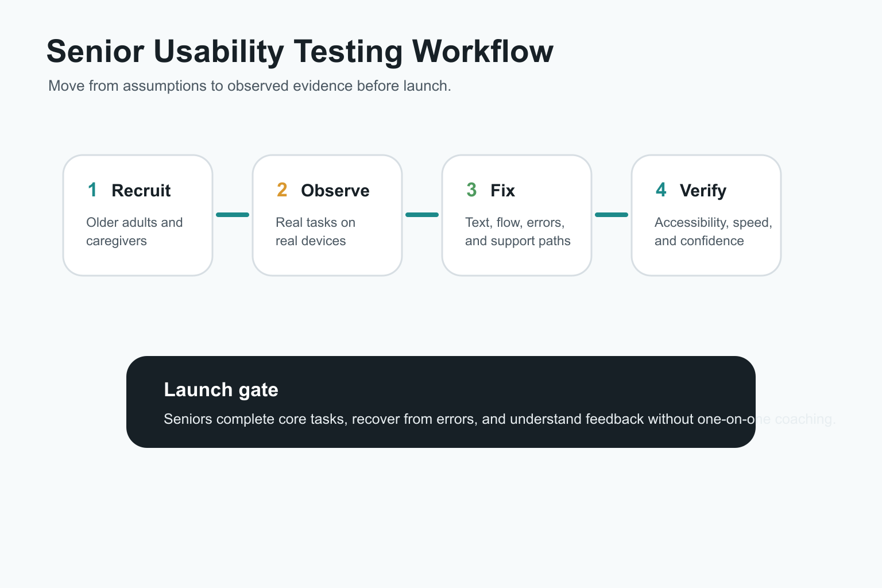Click the step number 4 label
Image resolution: width=882 pixels, height=588 pixels.
(661, 190)
